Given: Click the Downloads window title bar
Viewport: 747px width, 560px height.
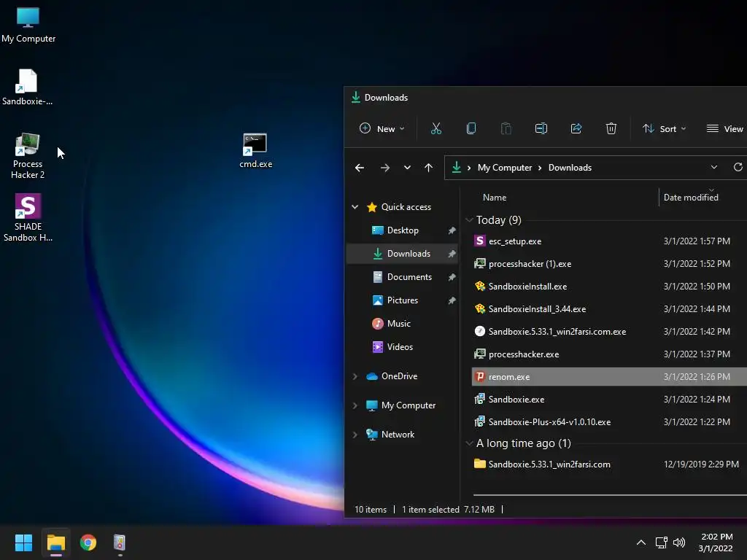Looking at the screenshot, I should 546,98.
